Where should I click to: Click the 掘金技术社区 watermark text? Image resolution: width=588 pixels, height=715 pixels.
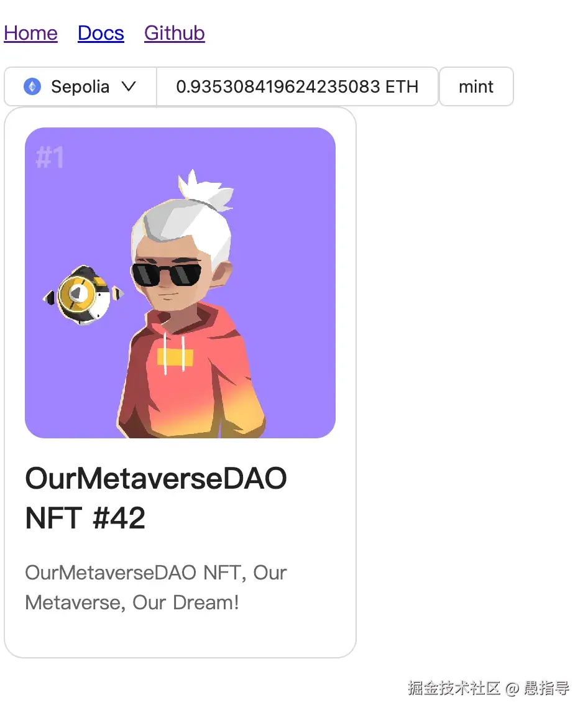[454, 688]
